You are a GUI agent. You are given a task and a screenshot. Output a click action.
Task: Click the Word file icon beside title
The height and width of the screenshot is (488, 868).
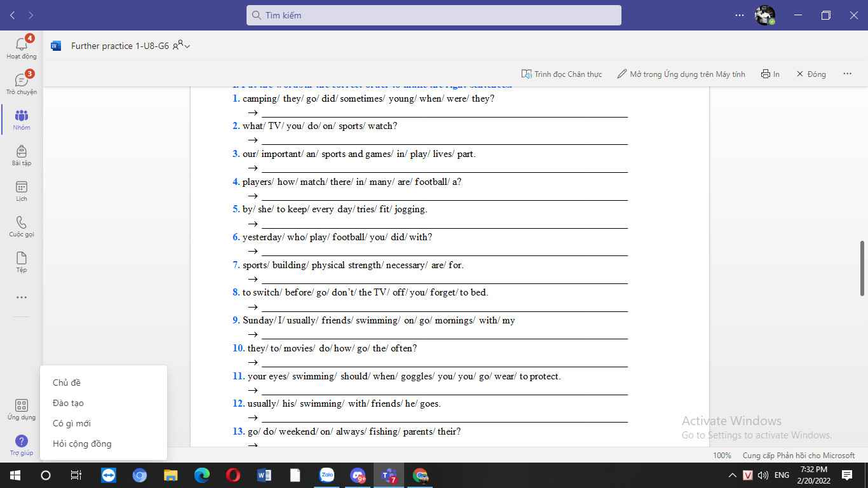point(56,46)
